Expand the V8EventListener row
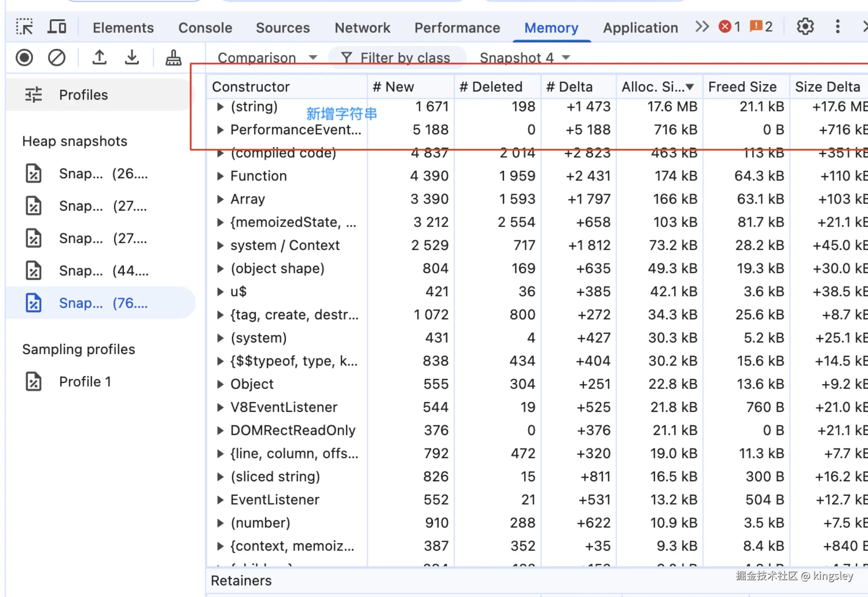 click(x=221, y=408)
